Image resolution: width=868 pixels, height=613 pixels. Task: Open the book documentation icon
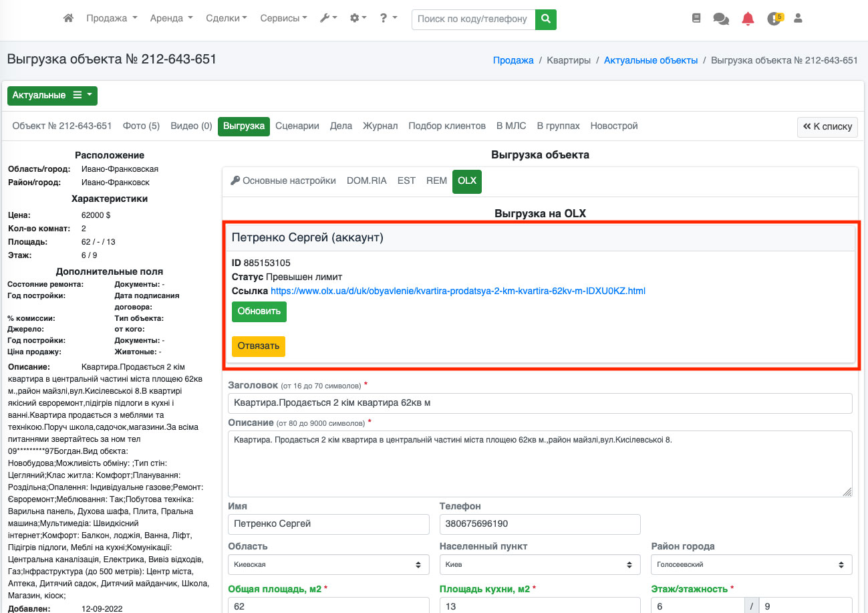point(696,19)
